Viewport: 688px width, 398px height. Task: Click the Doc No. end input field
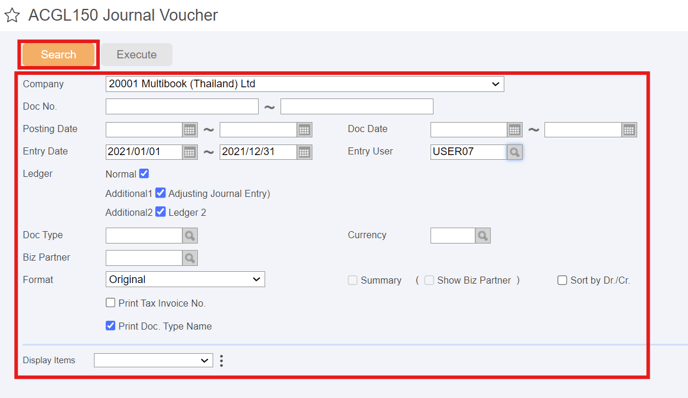tap(357, 107)
